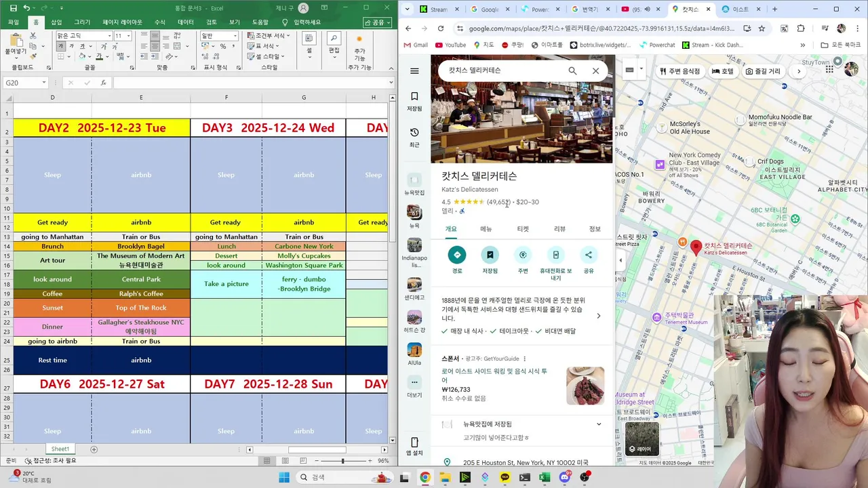This screenshot has height=488, width=868.
Task: Open Excel's 파일 menu
Action: (x=13, y=22)
